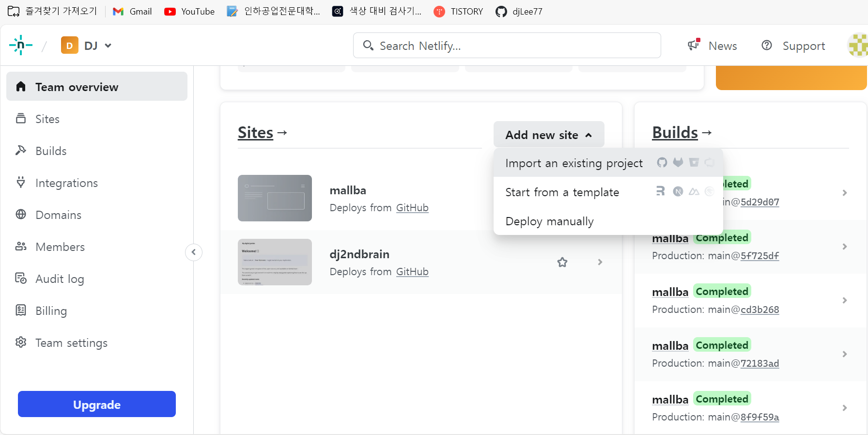Expand build 5d29d07 row chevron
The width and height of the screenshot is (868, 435).
[x=845, y=193]
